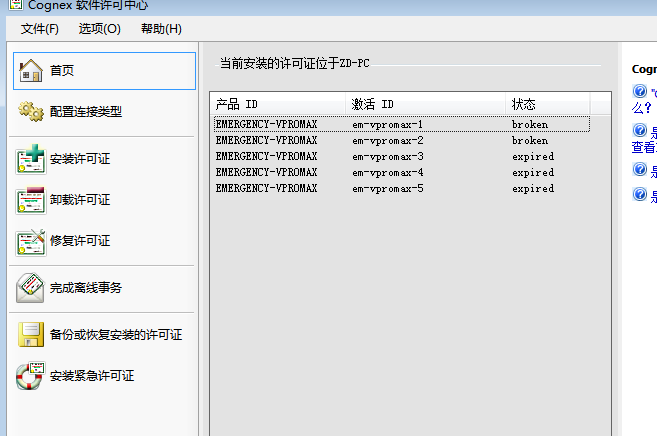The height and width of the screenshot is (436, 657).
Task: Click EMERGENCY-VPROMAX in the em-vpromax-3 row
Action: 266,156
